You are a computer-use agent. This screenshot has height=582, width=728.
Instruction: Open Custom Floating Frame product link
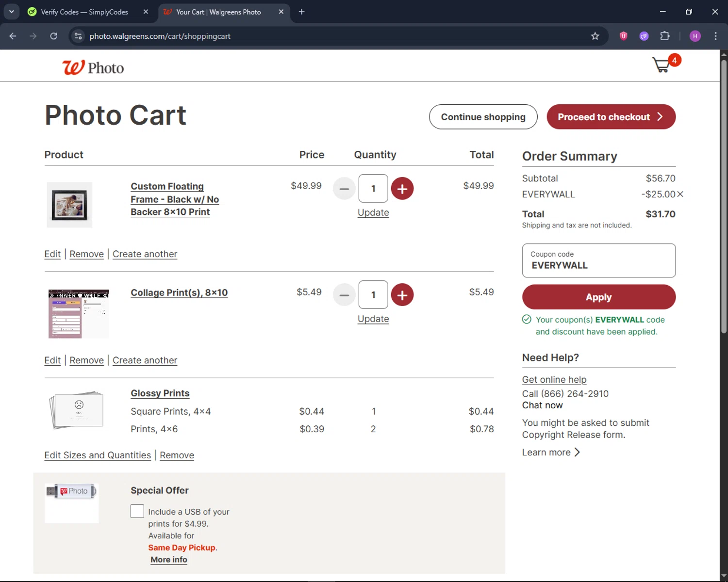click(x=174, y=199)
